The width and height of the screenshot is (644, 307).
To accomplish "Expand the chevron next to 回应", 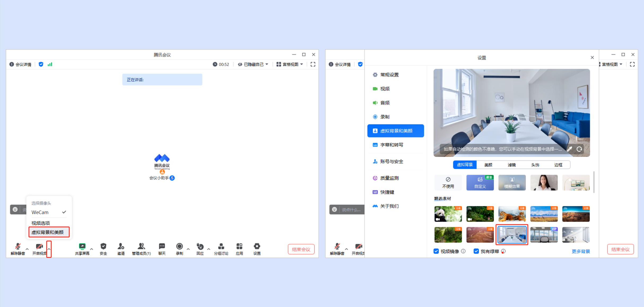I will point(208,249).
